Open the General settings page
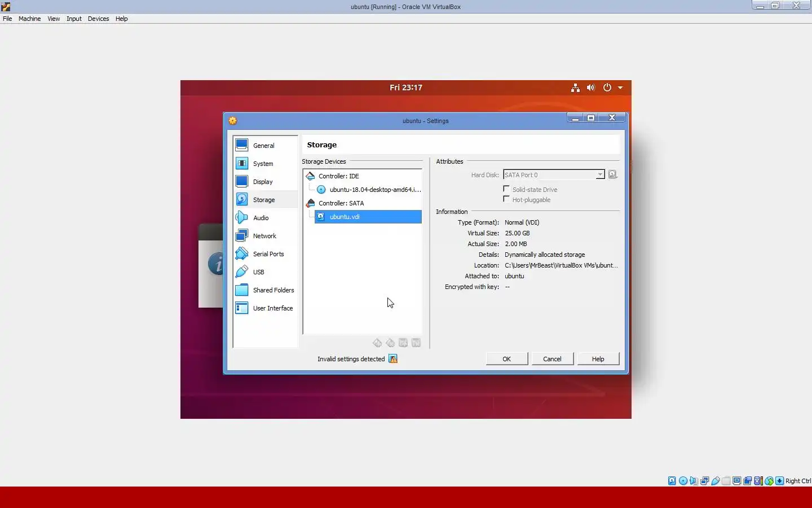The image size is (812, 508). tap(265, 145)
